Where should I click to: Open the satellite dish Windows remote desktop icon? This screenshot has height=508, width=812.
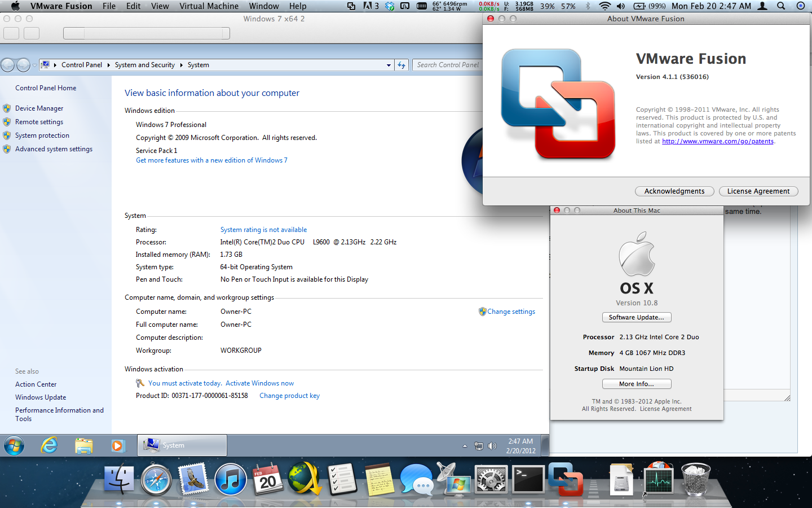453,479
